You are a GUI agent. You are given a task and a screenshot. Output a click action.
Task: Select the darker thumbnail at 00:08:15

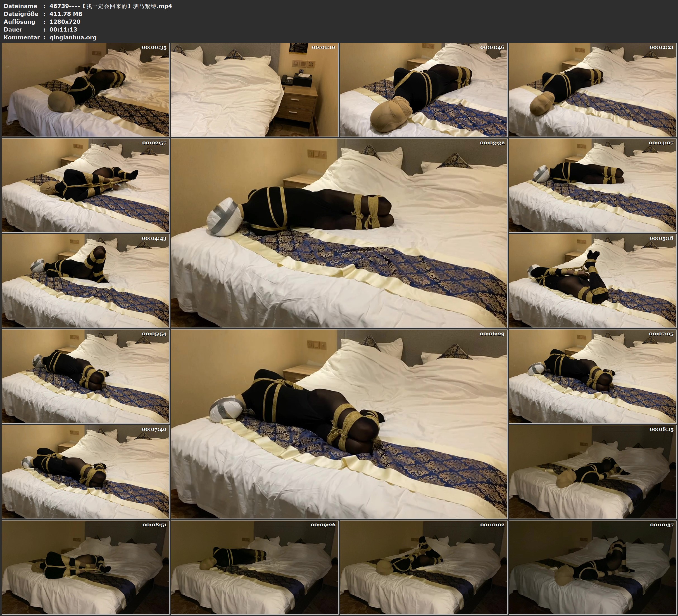(592, 471)
